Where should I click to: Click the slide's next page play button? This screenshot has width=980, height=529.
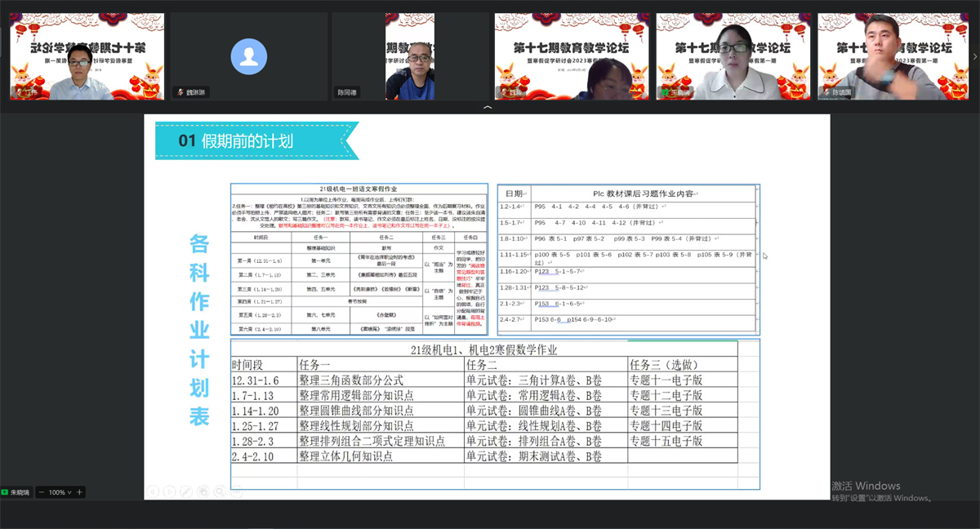point(169,491)
